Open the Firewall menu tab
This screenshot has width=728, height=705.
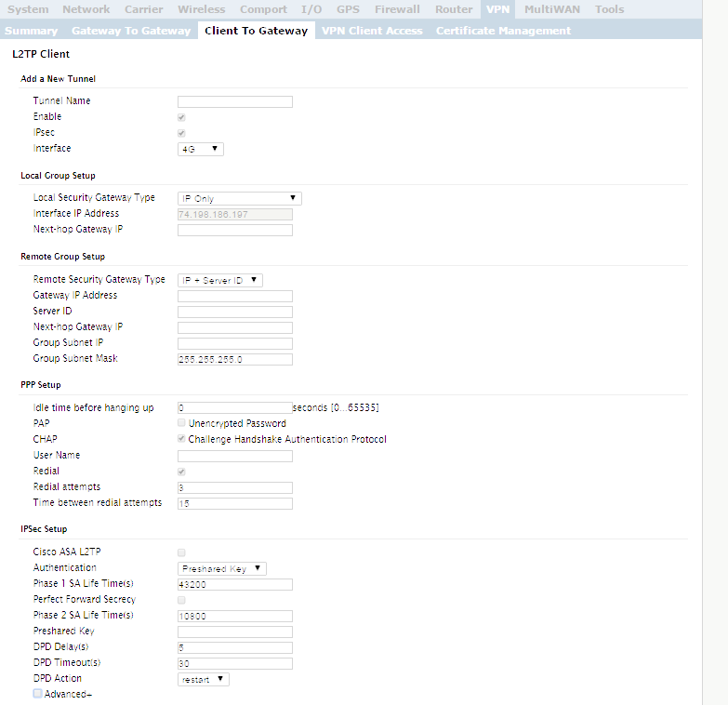(x=397, y=9)
